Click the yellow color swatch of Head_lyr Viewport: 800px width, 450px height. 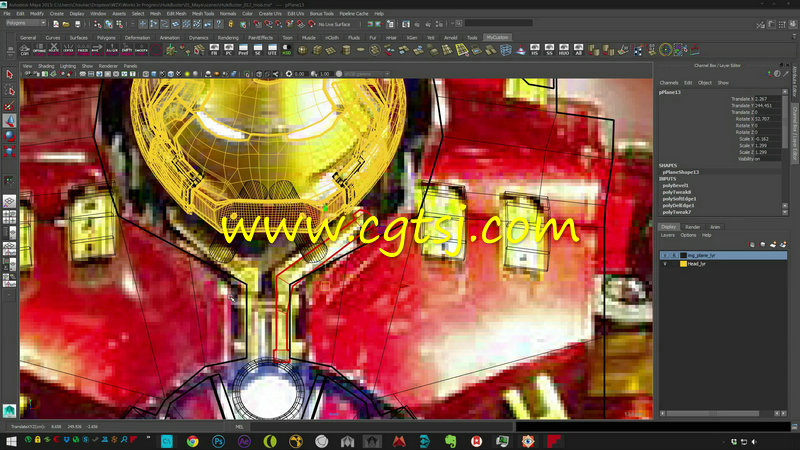tap(683, 264)
